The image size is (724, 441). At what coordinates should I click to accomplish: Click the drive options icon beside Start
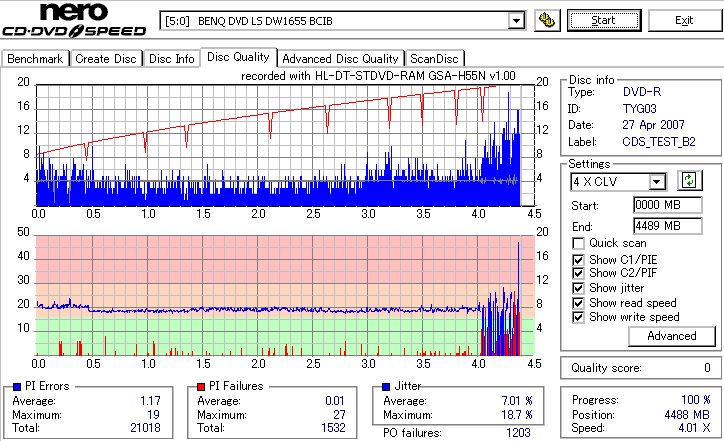pos(547,20)
